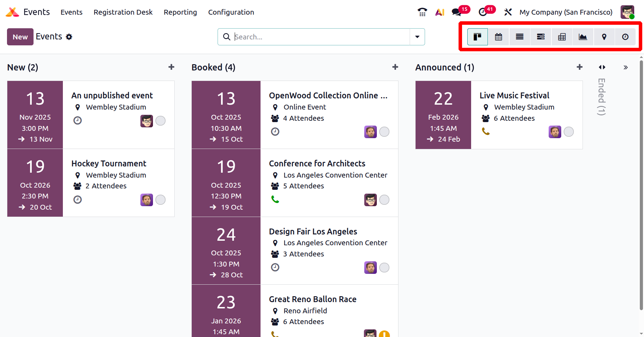Open the Gantt view
Screen dimensions: 644x337
click(541, 37)
